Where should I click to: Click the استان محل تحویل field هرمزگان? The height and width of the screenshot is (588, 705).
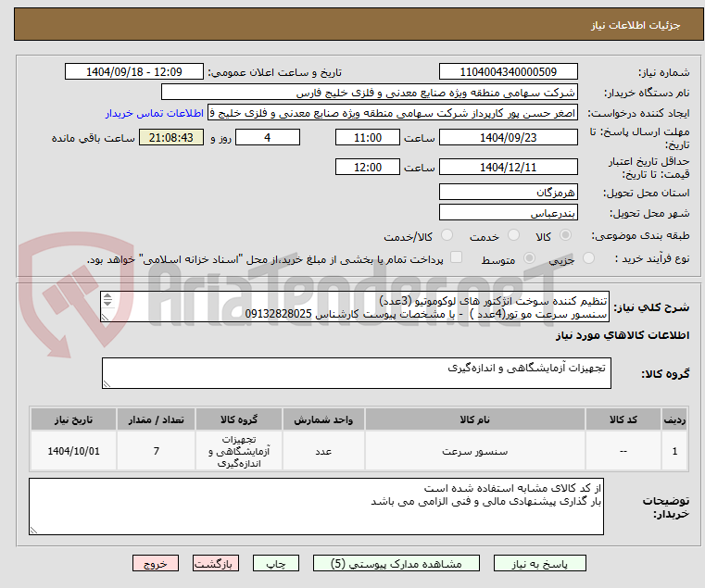tap(508, 193)
